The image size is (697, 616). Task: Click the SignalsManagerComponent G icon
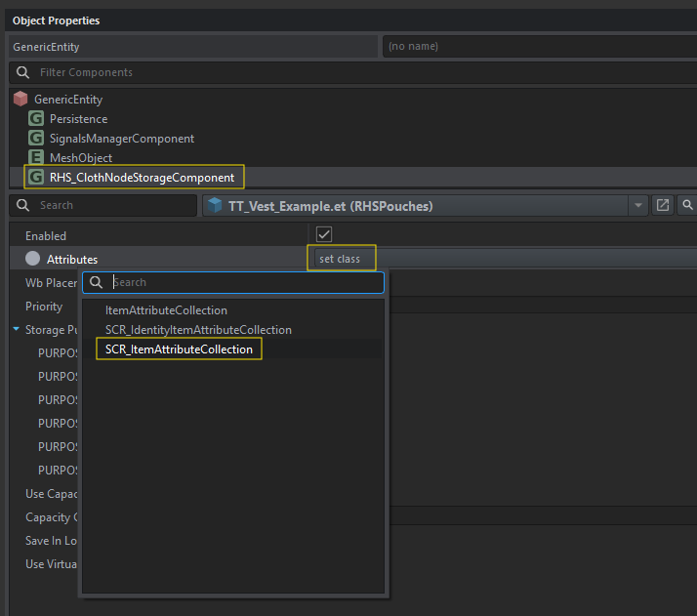coord(36,139)
